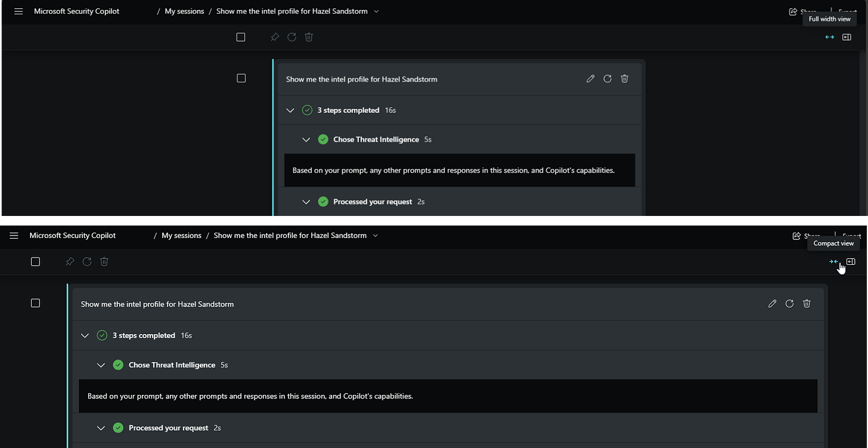
Task: Tick select-all checkbox in lower window toolbar
Action: (35, 261)
